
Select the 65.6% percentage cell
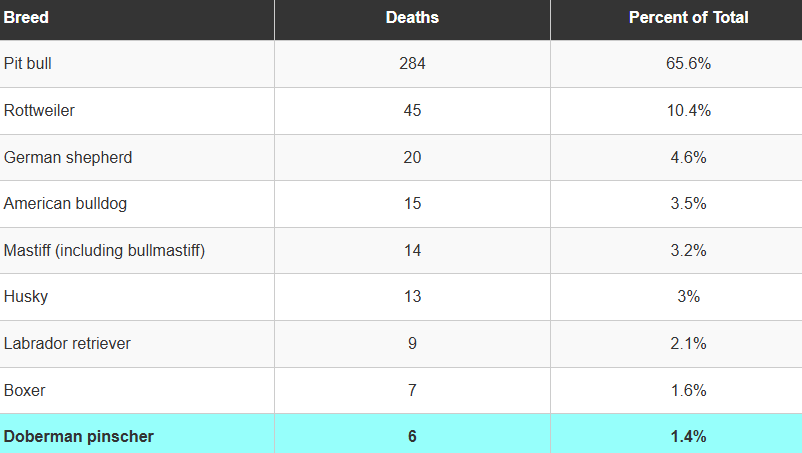(688, 64)
